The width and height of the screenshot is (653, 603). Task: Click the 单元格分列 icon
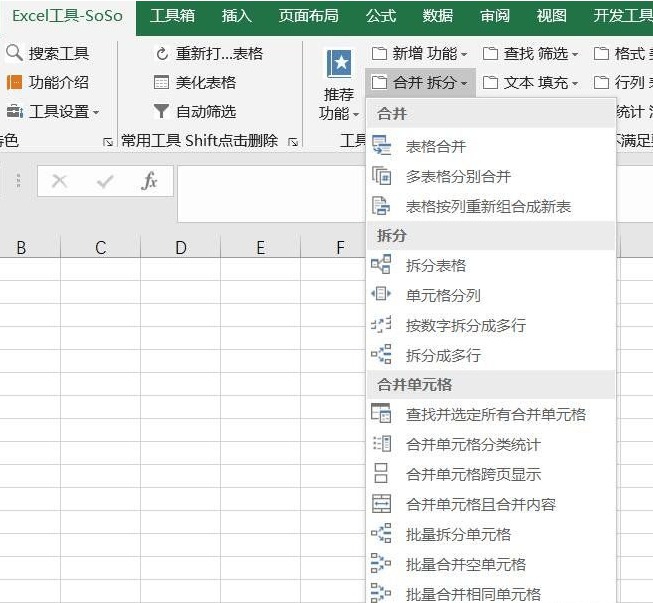pos(381,294)
